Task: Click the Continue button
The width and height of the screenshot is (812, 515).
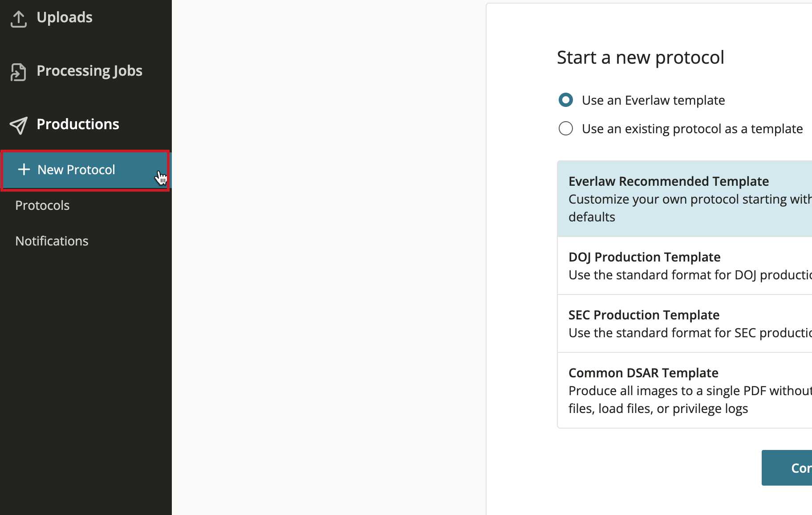Action: (x=787, y=468)
